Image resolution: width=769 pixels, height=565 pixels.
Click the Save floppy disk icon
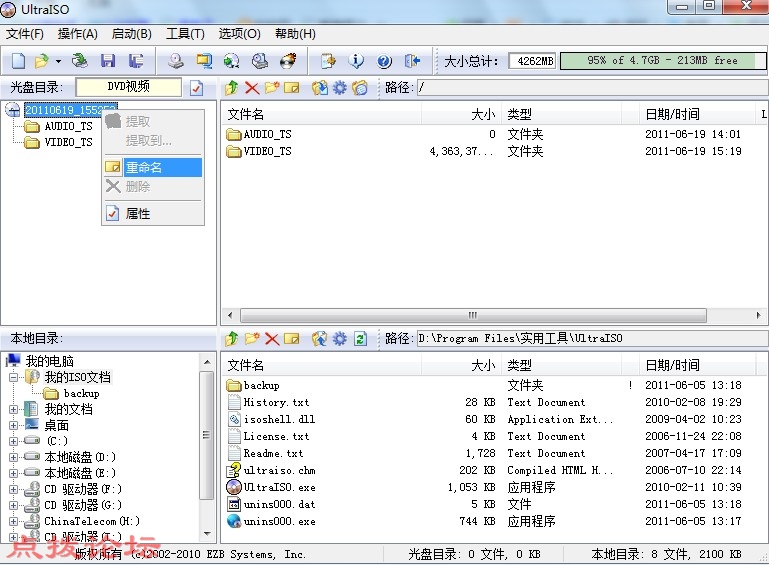(x=108, y=61)
